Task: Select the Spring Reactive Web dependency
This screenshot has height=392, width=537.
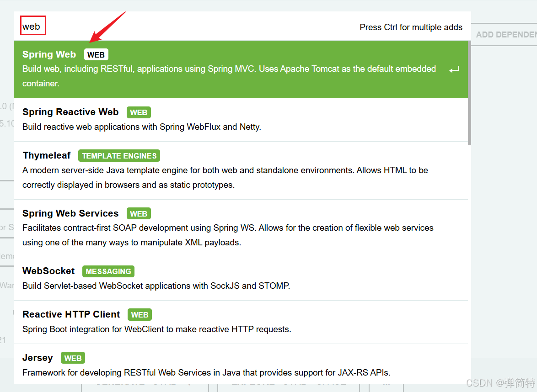Action: [241, 120]
